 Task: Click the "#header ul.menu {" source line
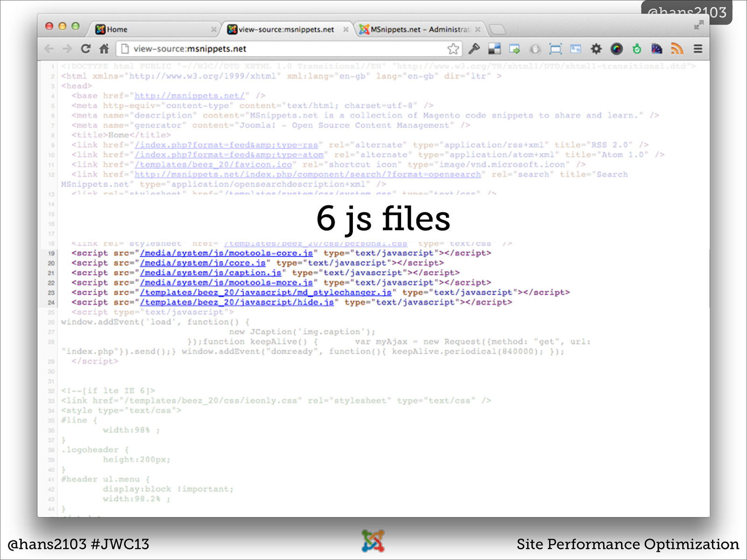coord(106,479)
